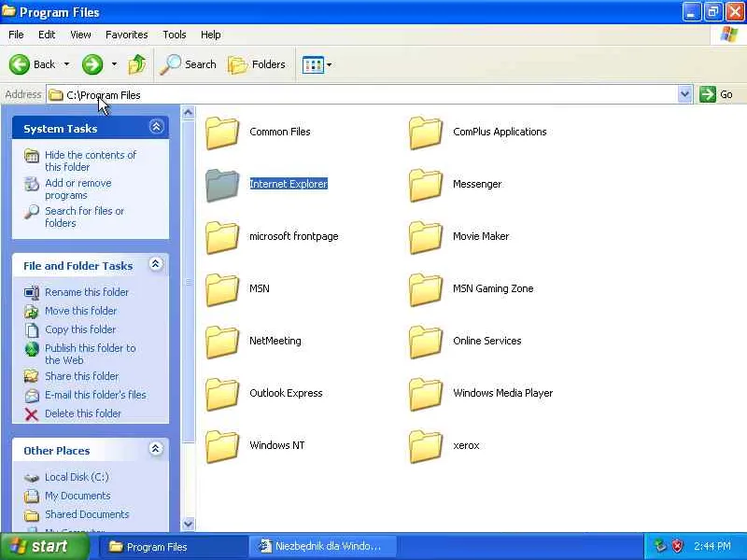Select the xerox folder icon

click(426, 447)
